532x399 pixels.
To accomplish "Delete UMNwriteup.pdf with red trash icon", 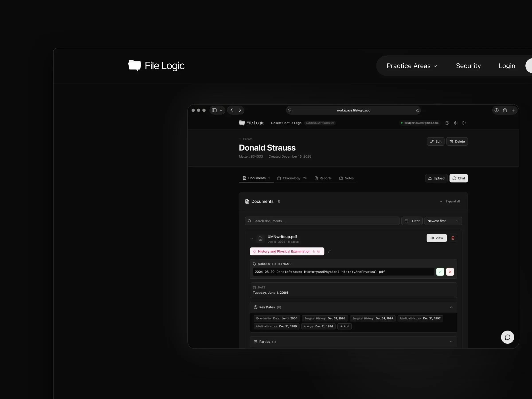I will [x=453, y=238].
